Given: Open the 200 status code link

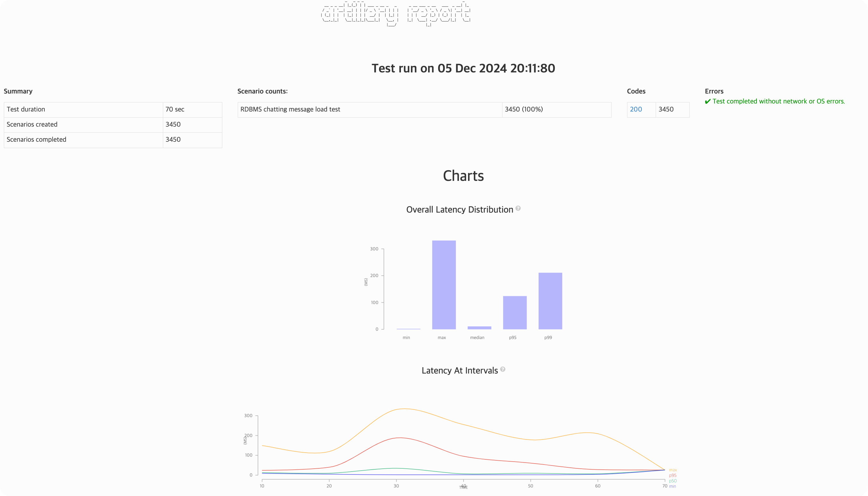Looking at the screenshot, I should [636, 109].
